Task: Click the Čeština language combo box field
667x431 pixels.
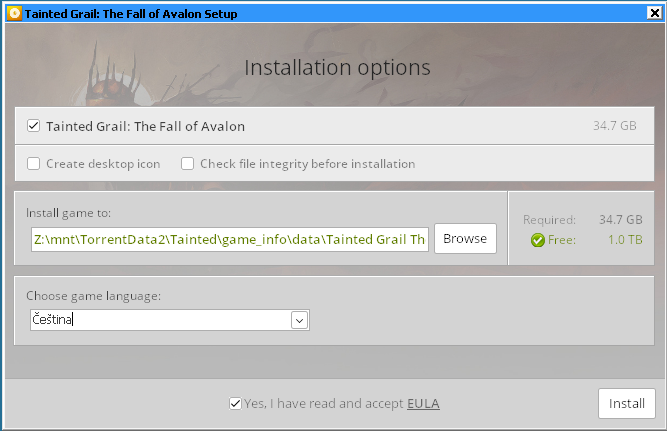Action: point(160,320)
